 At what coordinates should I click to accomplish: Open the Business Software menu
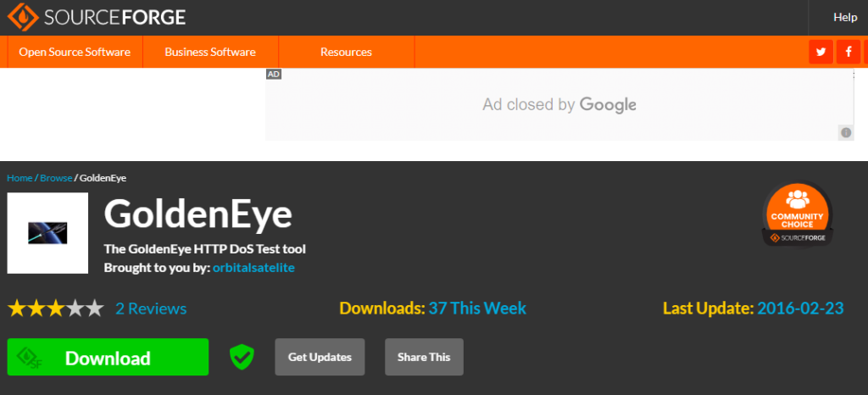(210, 53)
